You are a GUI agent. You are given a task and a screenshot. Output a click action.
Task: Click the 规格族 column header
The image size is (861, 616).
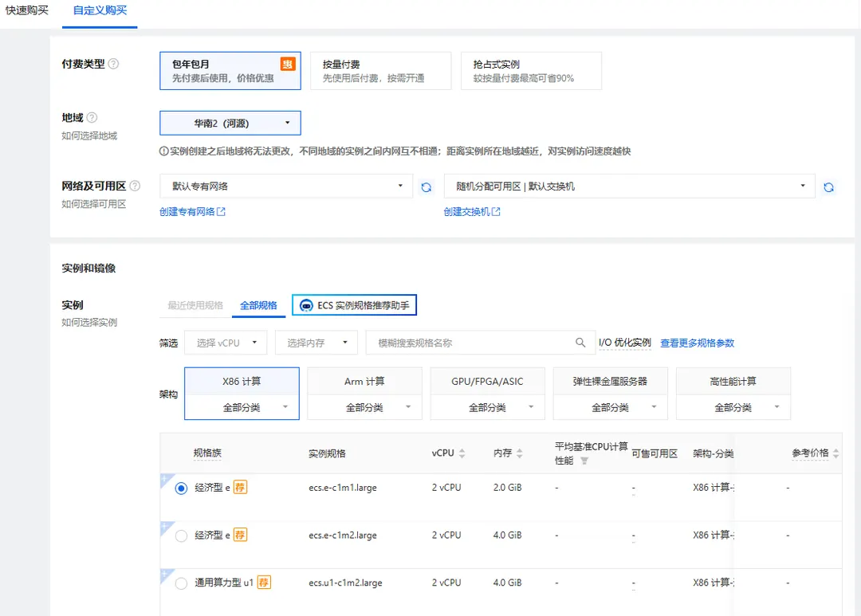click(207, 453)
